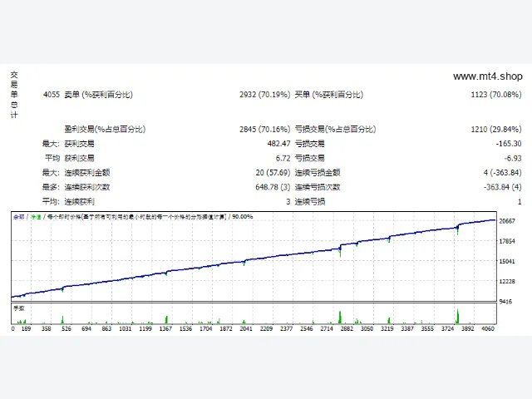Click the 3892 x-axis tick label

[x=467, y=329]
